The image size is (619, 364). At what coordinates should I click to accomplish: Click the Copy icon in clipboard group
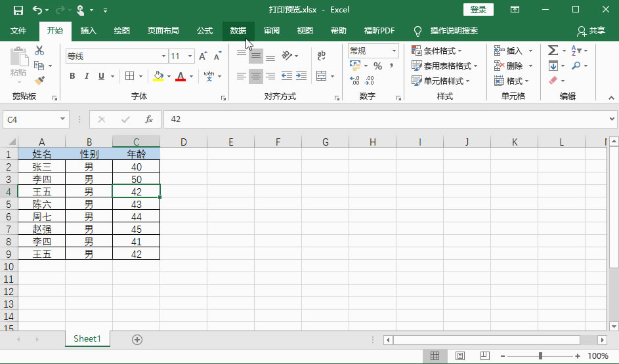39,66
